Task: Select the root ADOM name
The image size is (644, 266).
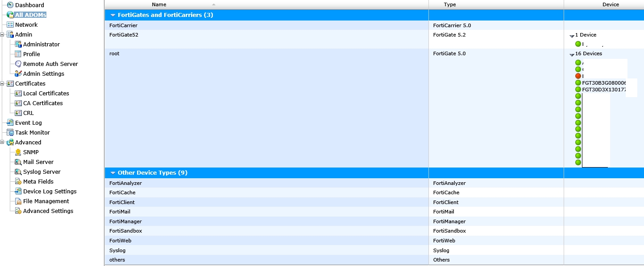Action: [x=114, y=53]
